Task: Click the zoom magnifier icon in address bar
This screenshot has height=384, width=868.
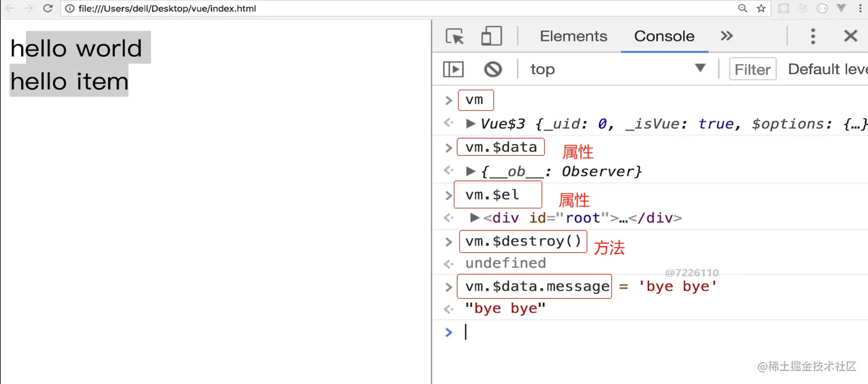Action: coord(742,9)
